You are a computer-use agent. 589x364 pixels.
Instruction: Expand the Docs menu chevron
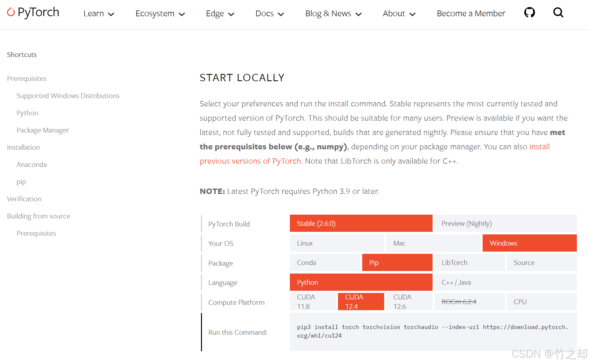(281, 14)
